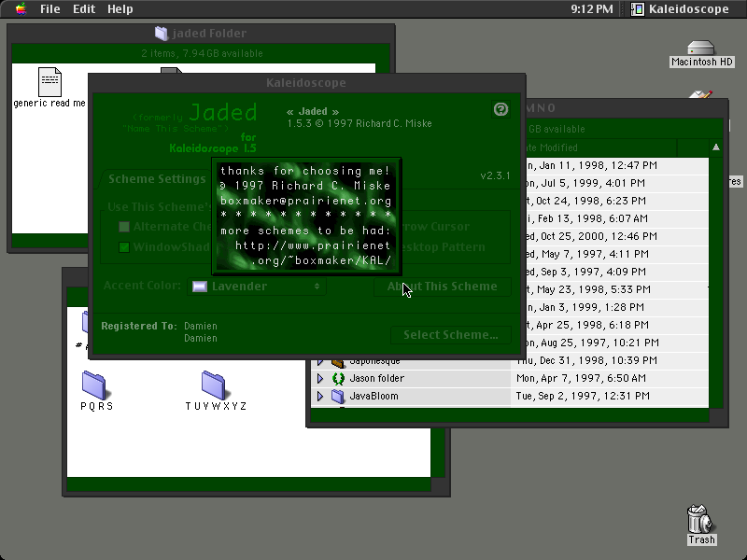Click the About This Scheme button
This screenshot has width=747, height=560.
[442, 287]
